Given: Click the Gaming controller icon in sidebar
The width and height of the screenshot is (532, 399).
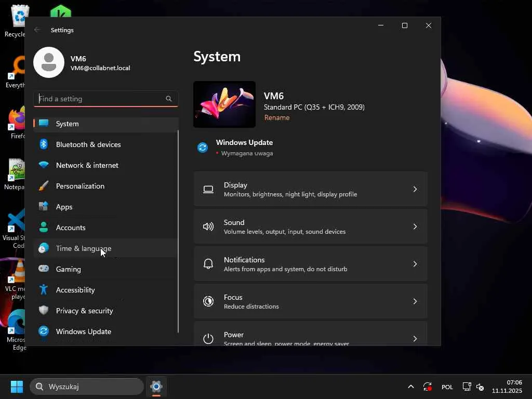Looking at the screenshot, I should (44, 269).
